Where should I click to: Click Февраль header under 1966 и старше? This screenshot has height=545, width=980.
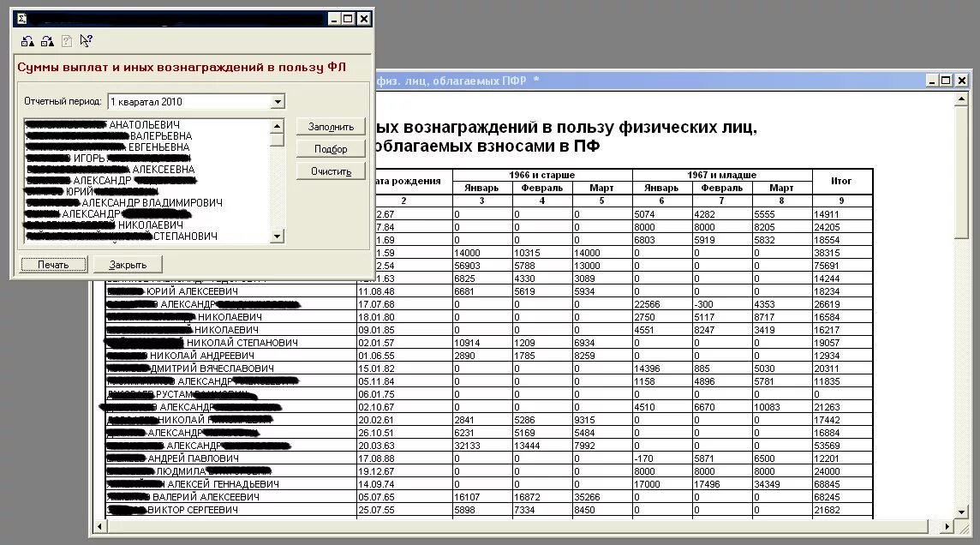(x=542, y=189)
